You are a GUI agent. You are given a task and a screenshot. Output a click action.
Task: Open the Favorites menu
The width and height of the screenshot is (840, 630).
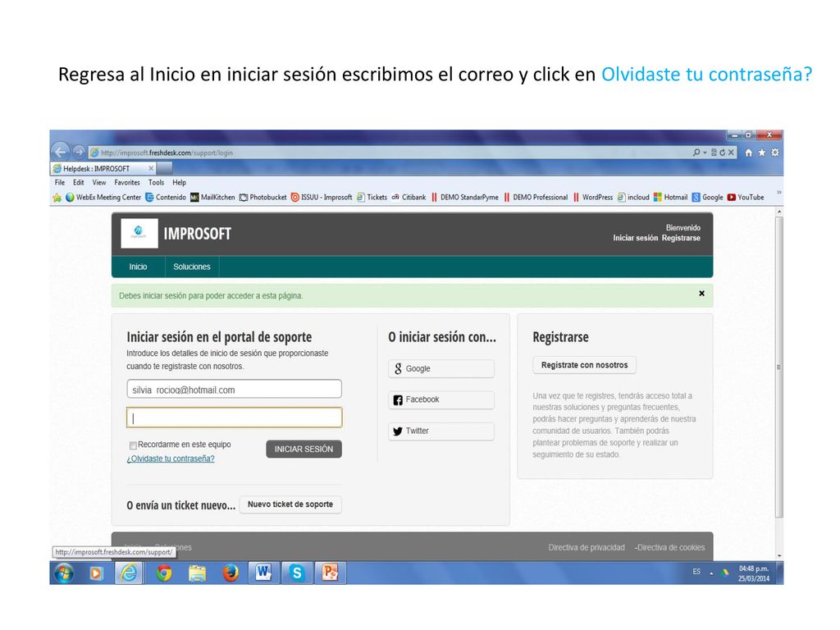tap(127, 183)
